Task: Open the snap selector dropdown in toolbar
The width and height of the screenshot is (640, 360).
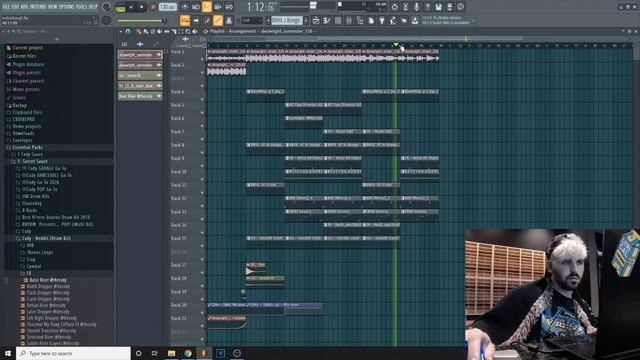Action: coord(252,20)
